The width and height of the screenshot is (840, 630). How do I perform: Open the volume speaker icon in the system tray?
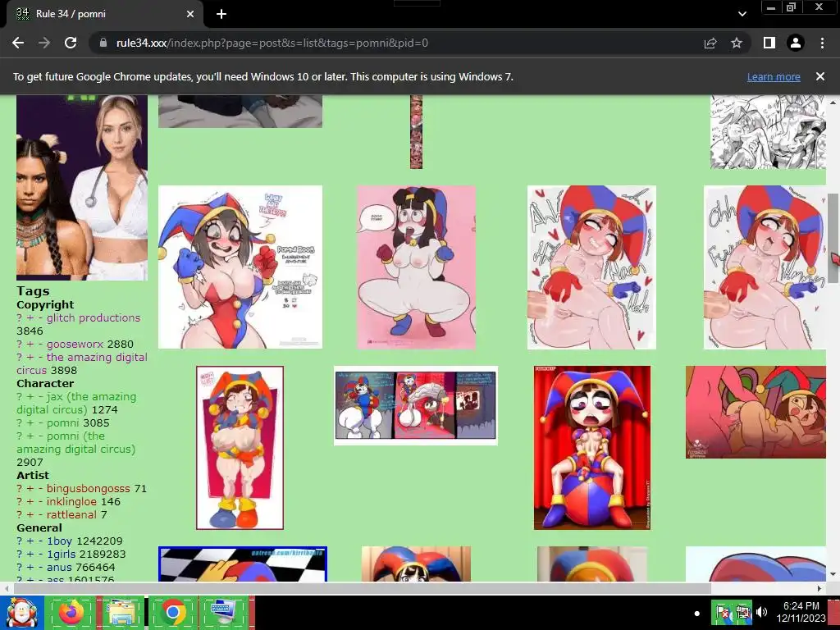click(761, 612)
